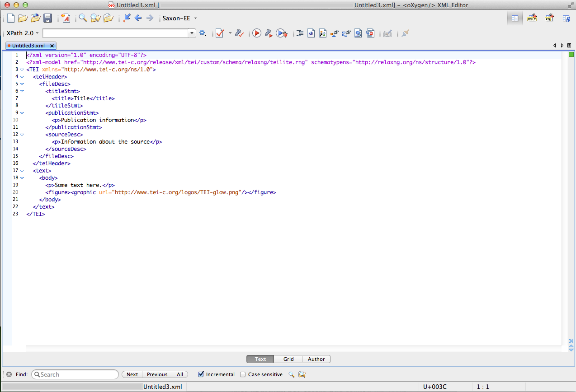Click the Previous find button
Screen dimensions: 576x392
(x=157, y=374)
